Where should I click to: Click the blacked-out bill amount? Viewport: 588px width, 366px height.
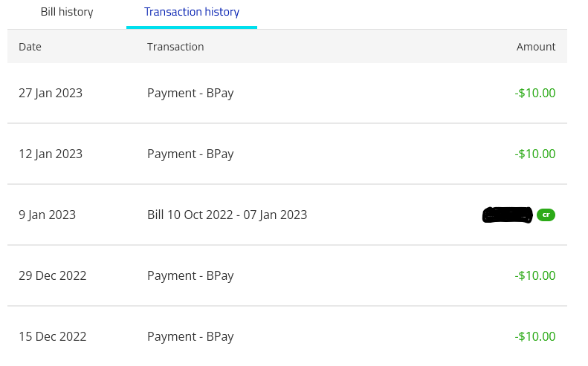pyautogui.click(x=508, y=215)
